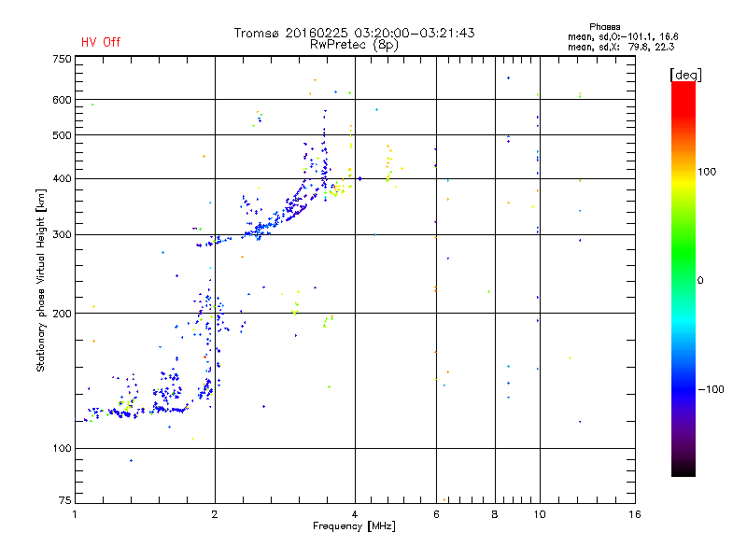Click the y-axis label '600'
Image resolution: width=747 pixels, height=560 pixels.
coord(62,100)
